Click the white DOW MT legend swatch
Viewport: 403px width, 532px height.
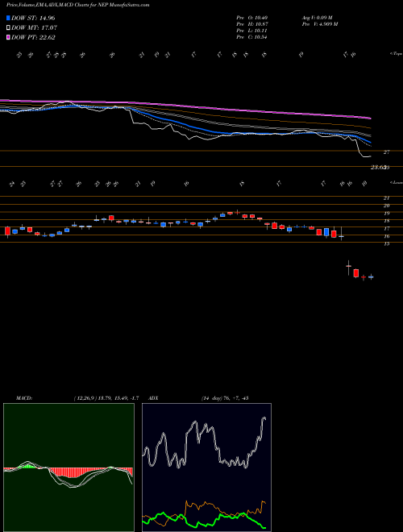tap(8, 28)
